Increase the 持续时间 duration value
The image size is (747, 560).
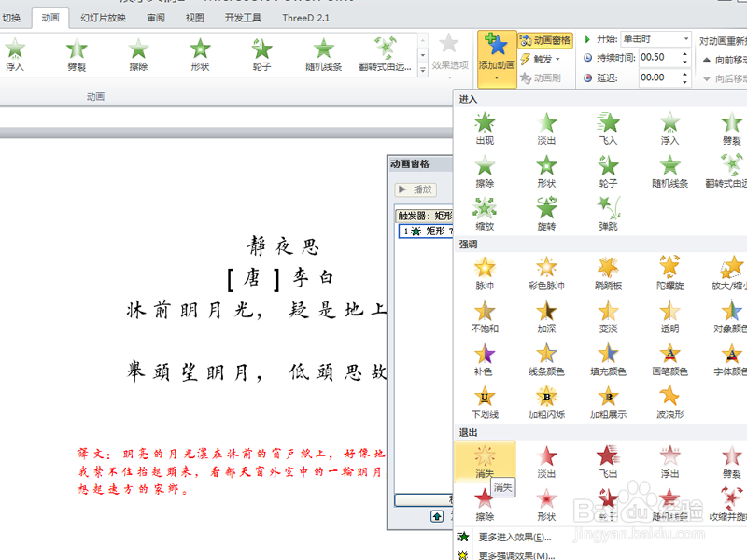click(684, 53)
